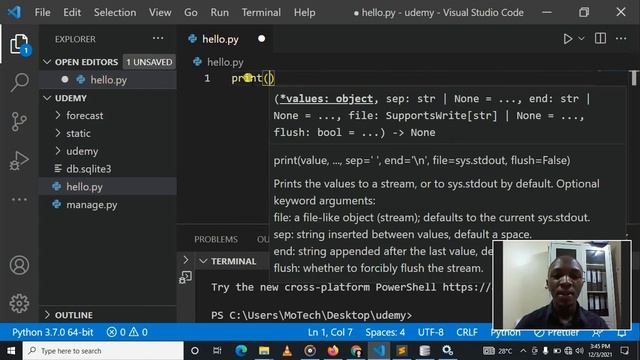Image resolution: width=640 pixels, height=360 pixels.
Task: Open the Search view in activity bar
Action: 19,82
